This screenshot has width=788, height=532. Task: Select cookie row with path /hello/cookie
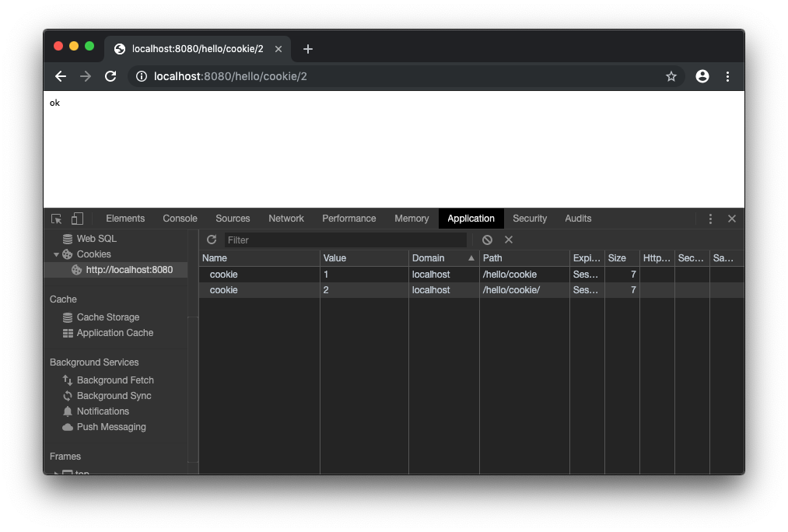click(471, 275)
